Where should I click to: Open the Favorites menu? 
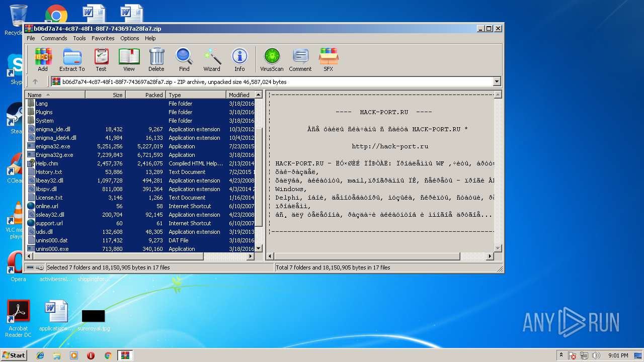103,38
